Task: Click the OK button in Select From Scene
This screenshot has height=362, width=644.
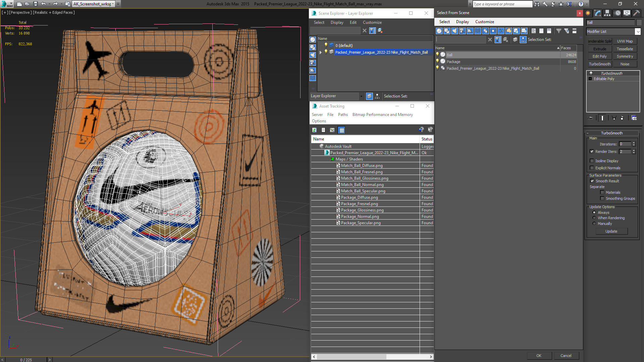Action: 539,356
